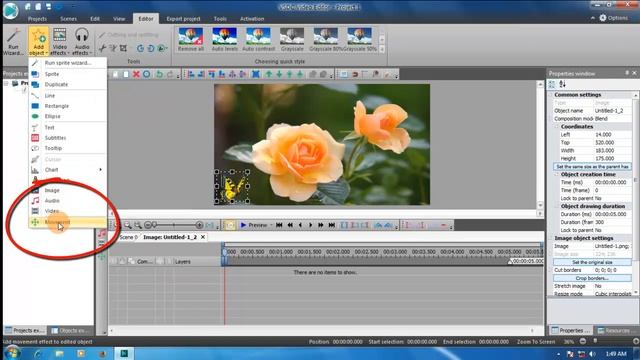Viewport: 640px width, 360px height.
Task: Switch to the Objects explorer tab
Action: (70, 330)
